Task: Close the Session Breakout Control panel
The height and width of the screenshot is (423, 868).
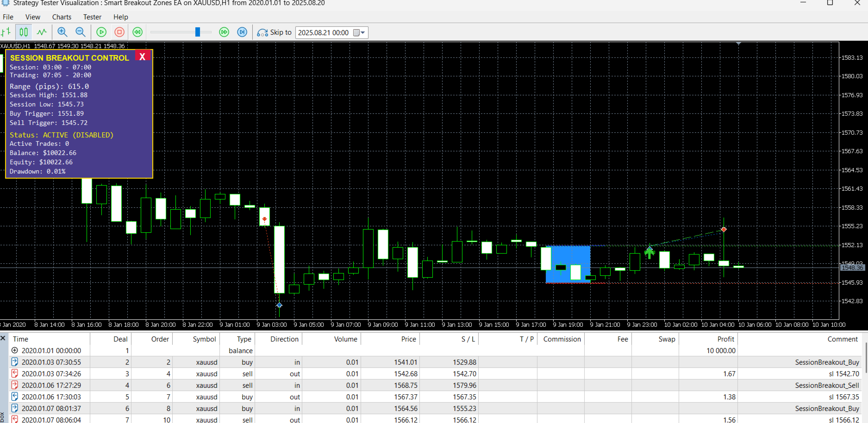Action: 143,56
